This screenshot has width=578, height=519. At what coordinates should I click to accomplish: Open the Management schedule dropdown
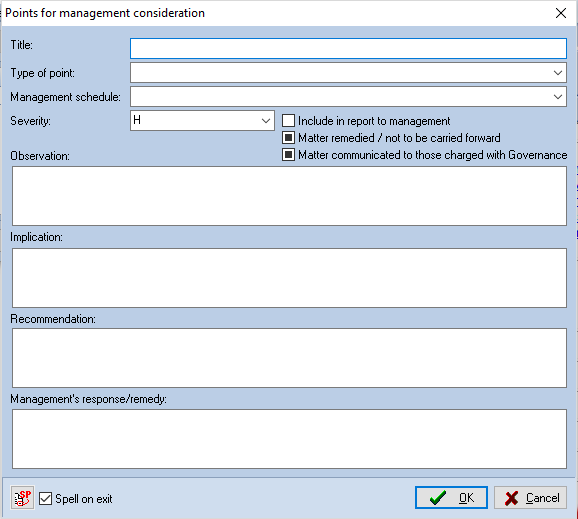(348, 97)
